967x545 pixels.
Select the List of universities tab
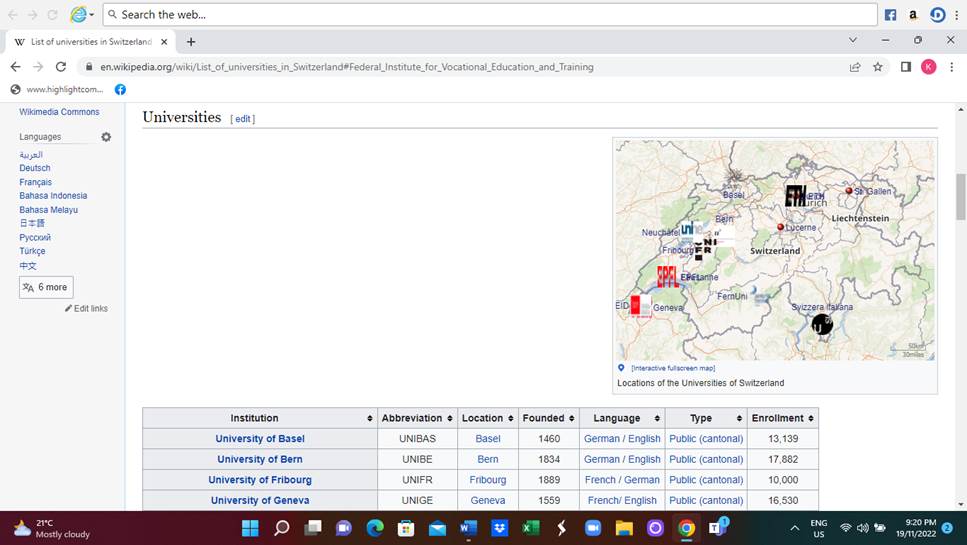(91, 42)
